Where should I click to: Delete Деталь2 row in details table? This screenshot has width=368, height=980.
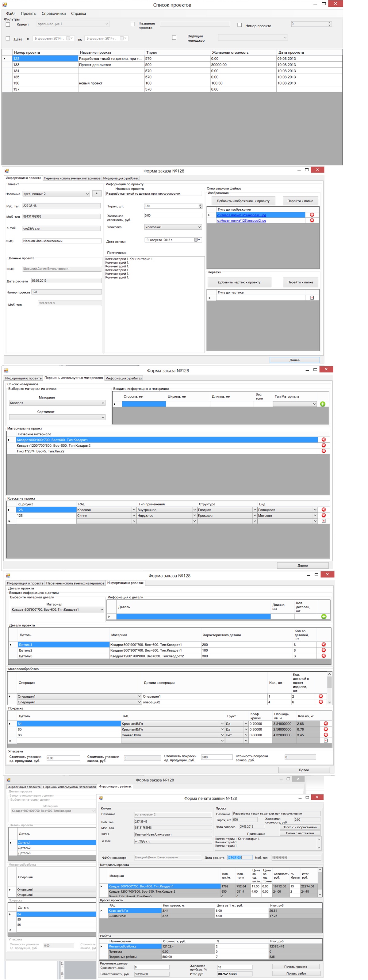pos(324,650)
